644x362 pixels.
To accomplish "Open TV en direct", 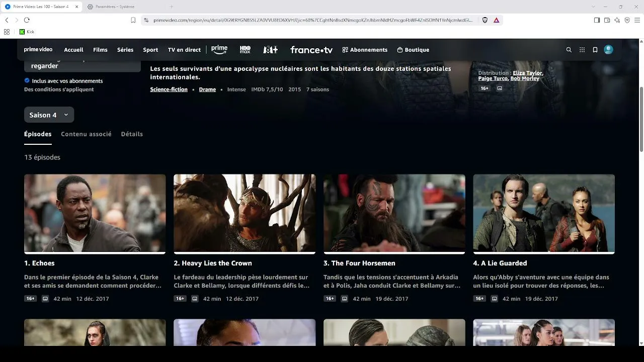I will tap(184, 50).
